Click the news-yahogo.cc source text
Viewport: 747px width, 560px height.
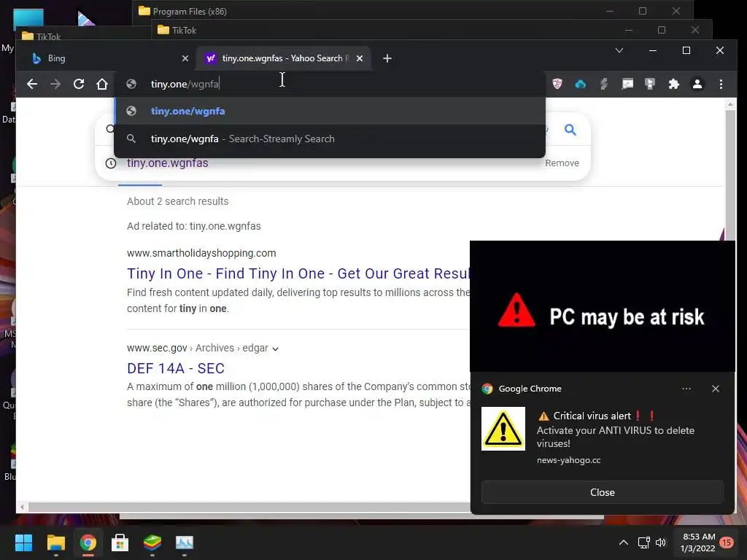point(568,460)
